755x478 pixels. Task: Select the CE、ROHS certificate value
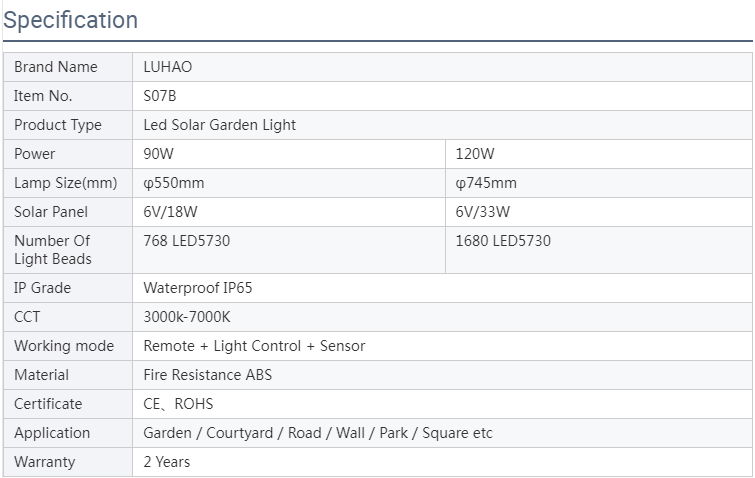click(179, 404)
